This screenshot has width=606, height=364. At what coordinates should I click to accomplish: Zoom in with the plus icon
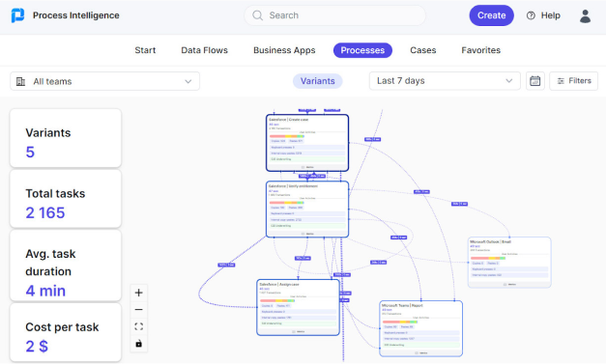click(x=139, y=293)
